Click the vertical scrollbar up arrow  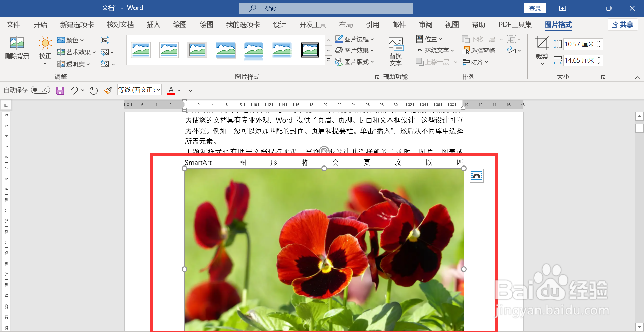click(x=639, y=116)
